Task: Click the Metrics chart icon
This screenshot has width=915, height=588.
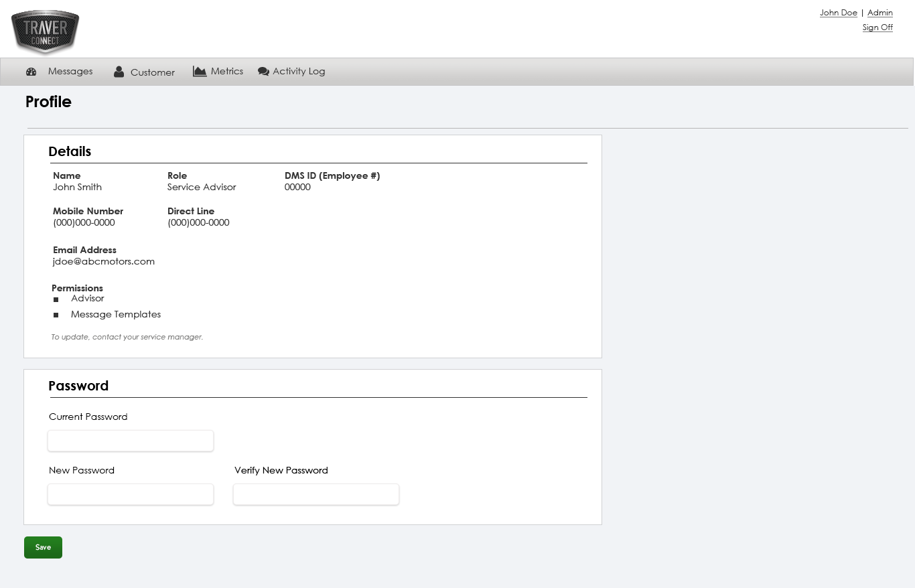Action: 200,71
